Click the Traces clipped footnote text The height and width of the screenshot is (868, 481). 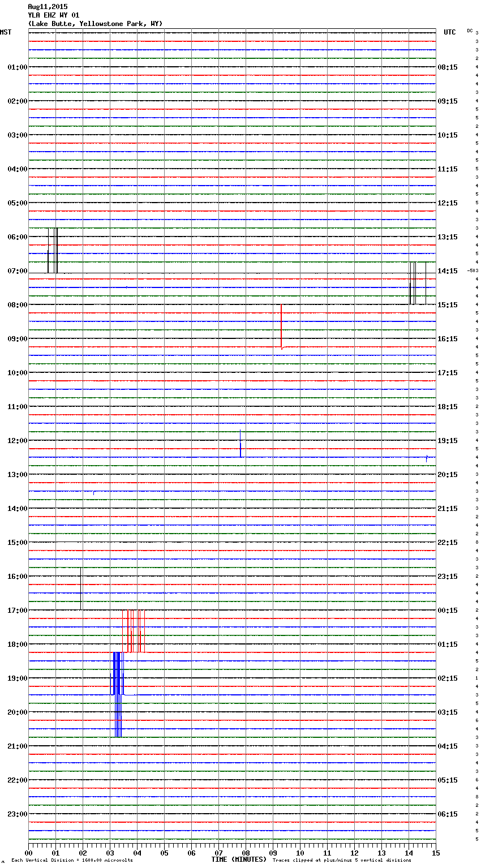click(342, 861)
